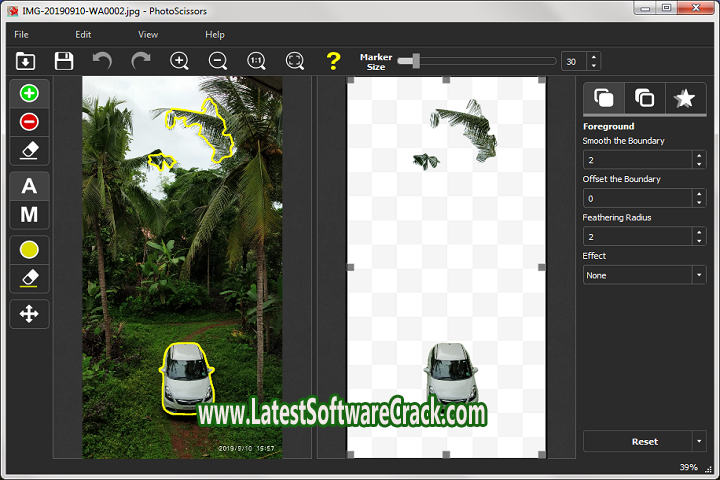
Task: Zoom in with the magnifier plus icon
Action: (180, 61)
